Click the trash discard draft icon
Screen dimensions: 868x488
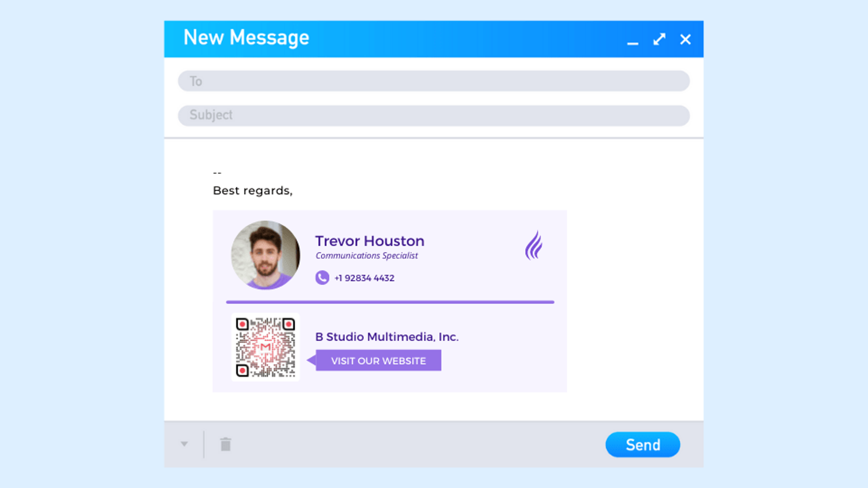coord(225,444)
